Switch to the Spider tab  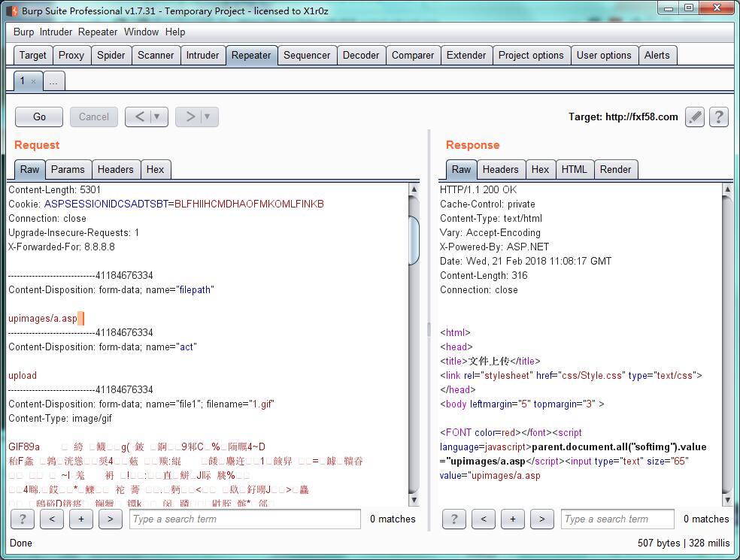pos(111,55)
